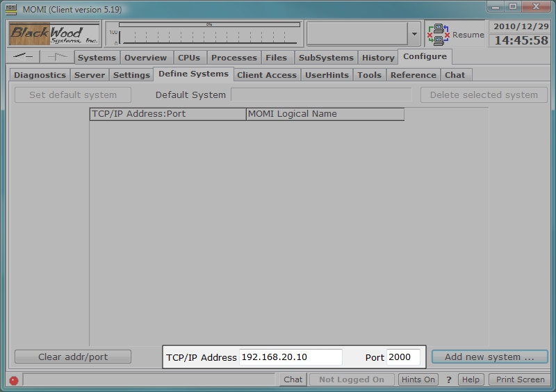Click the red status indicator icon
Image resolution: width=556 pixels, height=392 pixels.
[x=14, y=380]
